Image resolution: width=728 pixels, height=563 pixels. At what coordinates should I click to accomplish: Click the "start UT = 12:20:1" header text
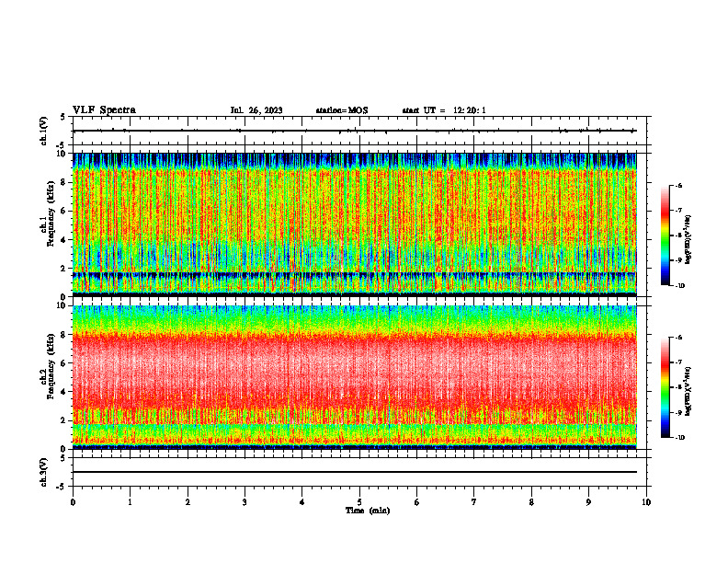click(x=444, y=110)
